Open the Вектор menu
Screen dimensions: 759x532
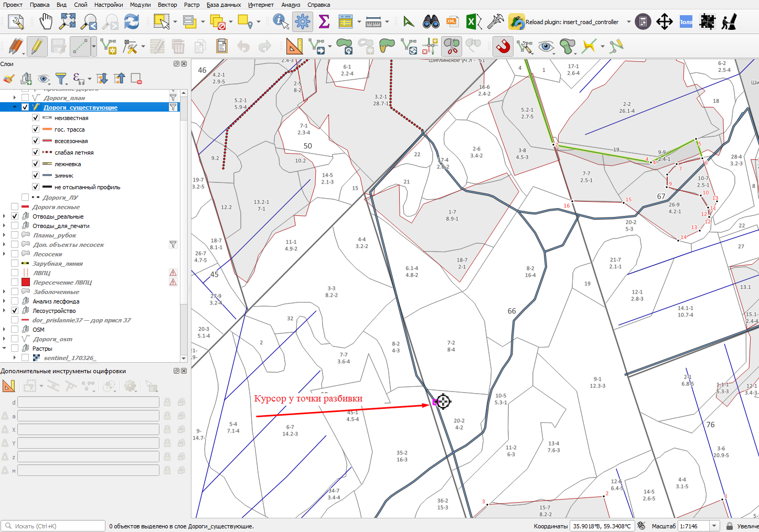(x=167, y=5)
